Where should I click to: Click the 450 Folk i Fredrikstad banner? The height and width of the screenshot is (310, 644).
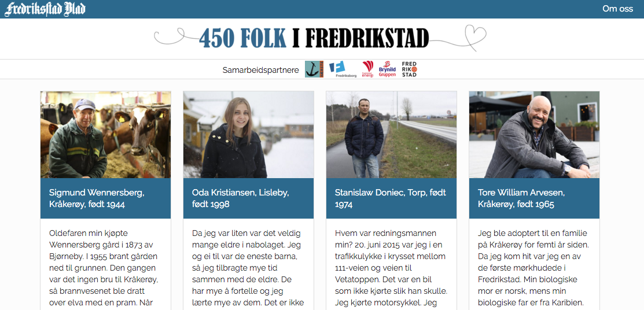(321, 38)
